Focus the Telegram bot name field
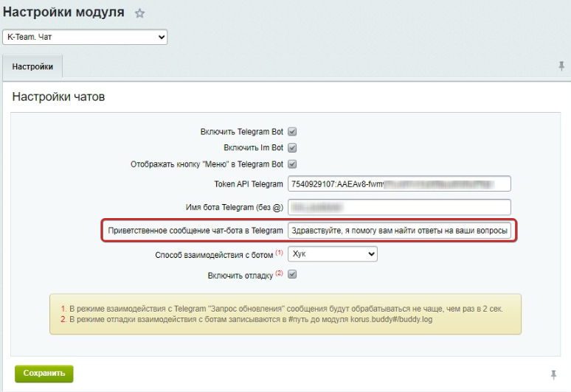The width and height of the screenshot is (571, 392). [399, 207]
